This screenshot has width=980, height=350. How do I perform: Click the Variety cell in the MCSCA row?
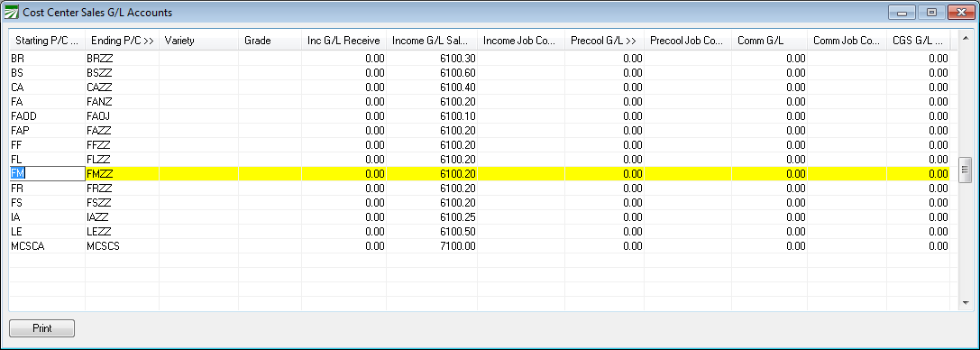pos(198,246)
